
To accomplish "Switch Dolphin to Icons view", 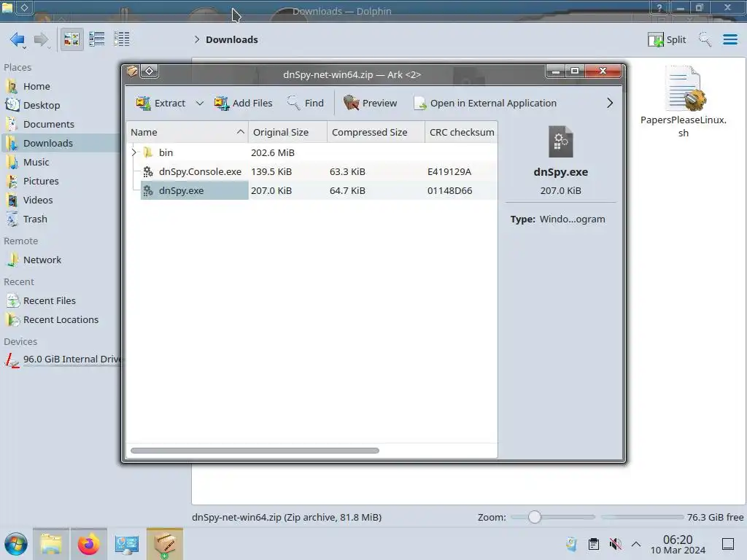I will [71, 39].
